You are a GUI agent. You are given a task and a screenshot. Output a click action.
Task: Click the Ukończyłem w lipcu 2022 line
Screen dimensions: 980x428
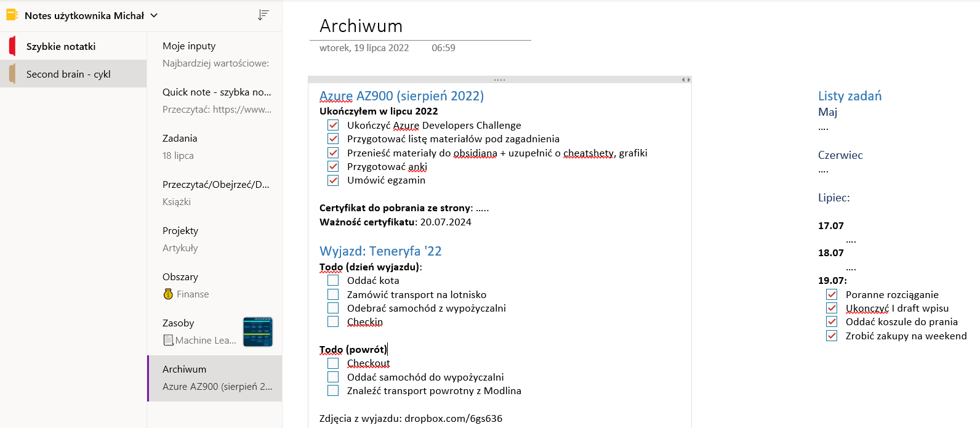click(379, 111)
